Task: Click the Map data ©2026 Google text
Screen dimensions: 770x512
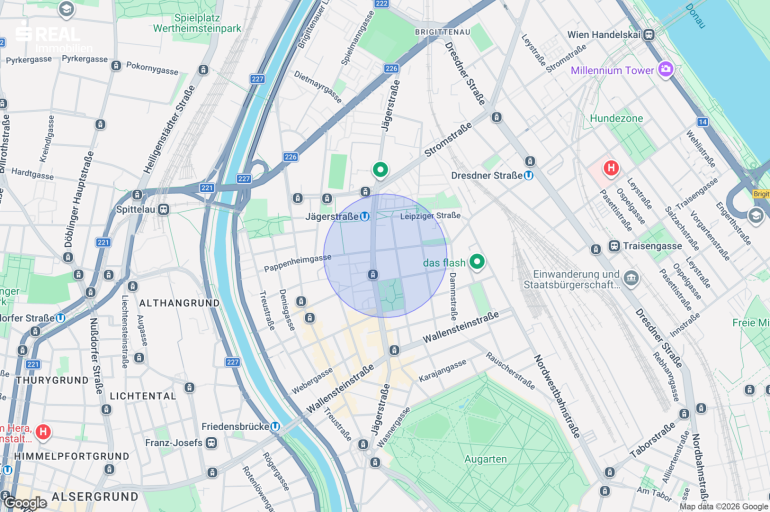Action: pos(723,507)
